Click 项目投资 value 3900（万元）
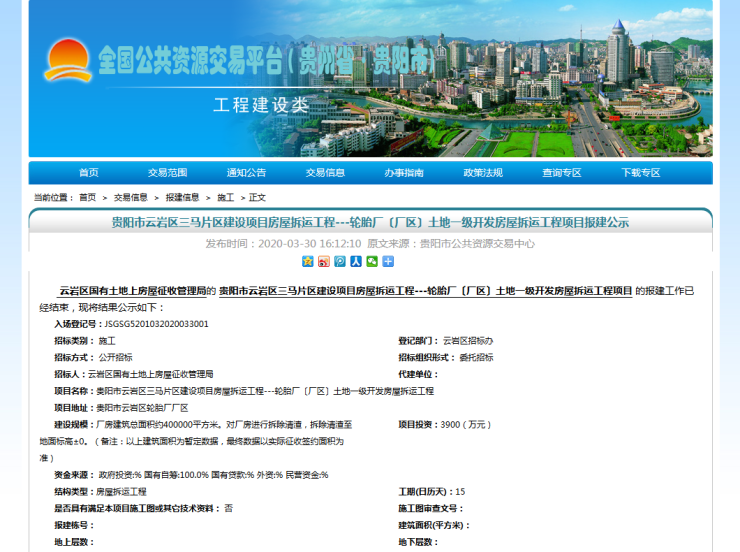Image resolution: width=740 pixels, height=552 pixels. click(466, 425)
